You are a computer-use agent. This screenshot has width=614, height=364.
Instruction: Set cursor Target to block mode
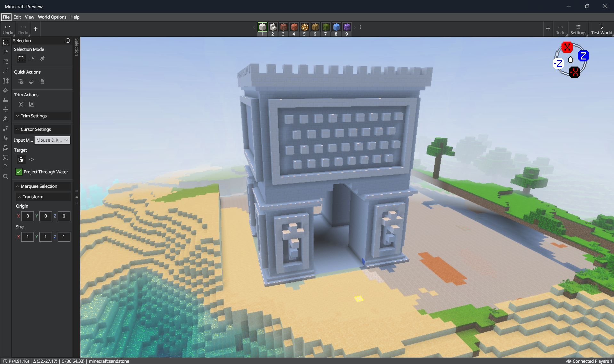point(21,159)
